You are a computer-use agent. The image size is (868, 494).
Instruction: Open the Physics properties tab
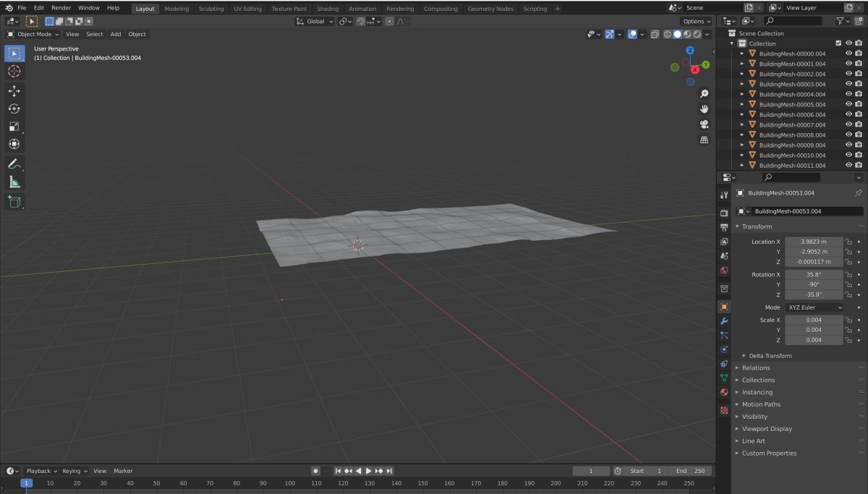[x=724, y=349]
